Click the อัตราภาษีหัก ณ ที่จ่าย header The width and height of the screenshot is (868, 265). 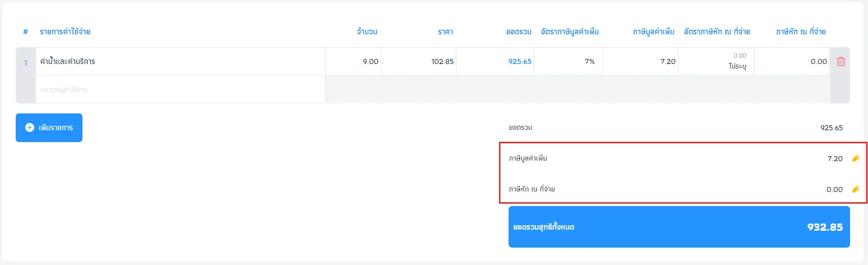point(717,32)
